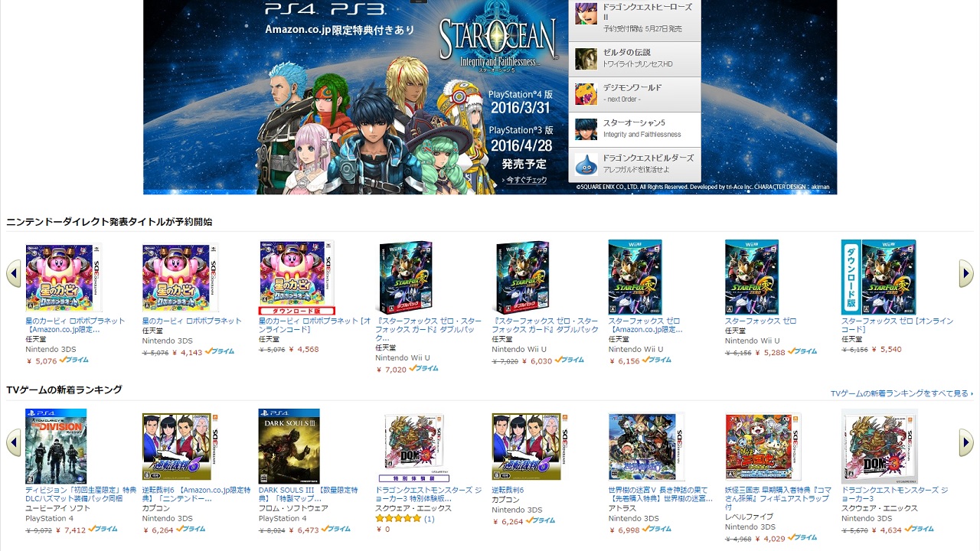
Task: Choose the Digimon World next Order entry
Action: [635, 94]
